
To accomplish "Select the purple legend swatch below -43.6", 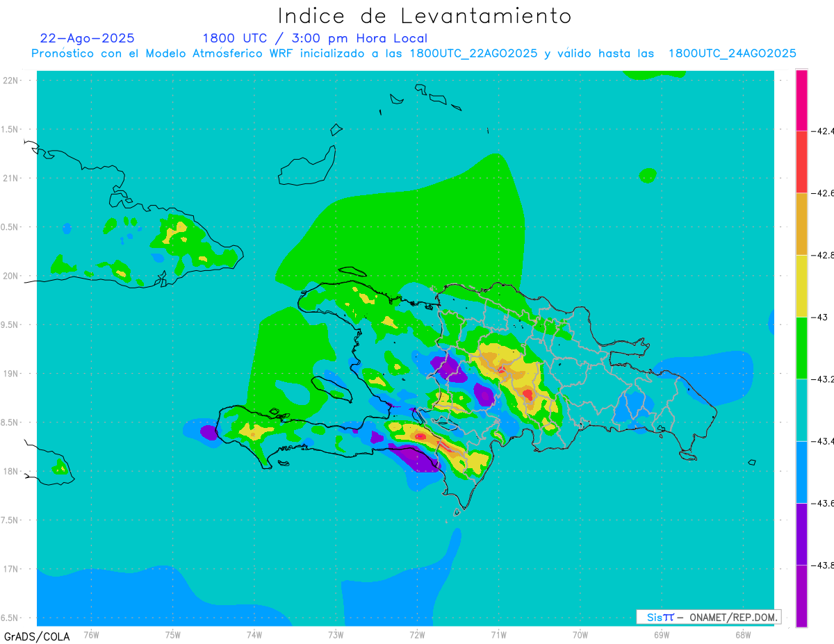I will 801,534.
